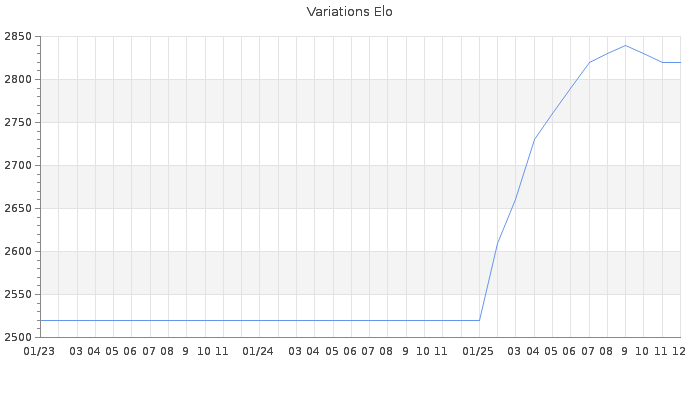
Task: Select the final 12 month label on x-axis
Action: tap(678, 351)
